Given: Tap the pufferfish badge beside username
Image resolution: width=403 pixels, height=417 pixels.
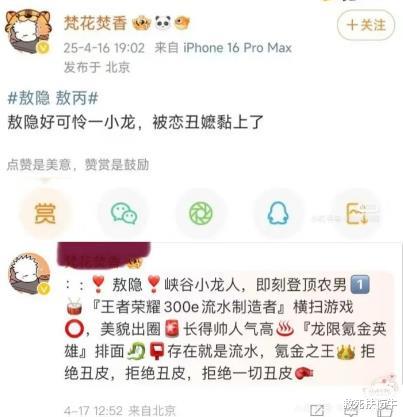Looking at the screenshot, I should 182,23.
